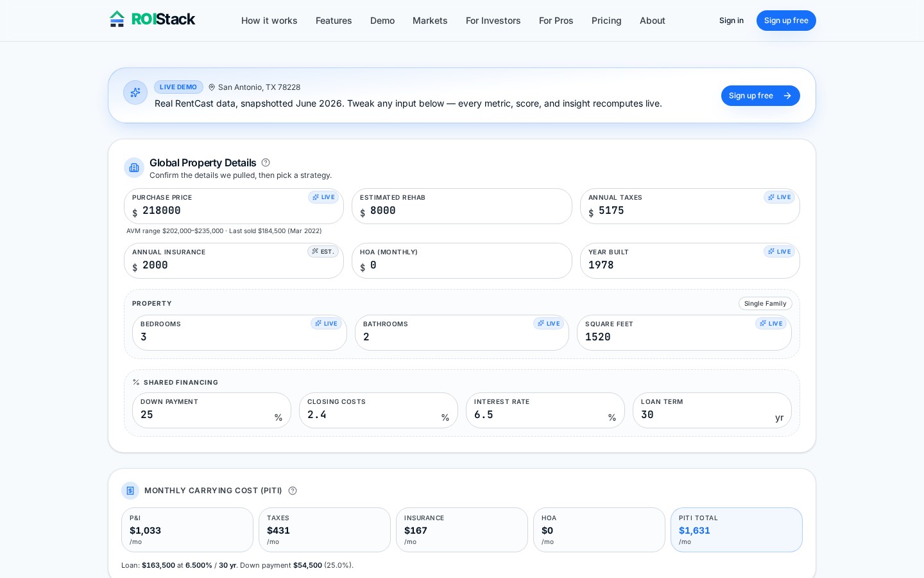
Task: Edit the Annual Taxes field
Action: pos(690,206)
